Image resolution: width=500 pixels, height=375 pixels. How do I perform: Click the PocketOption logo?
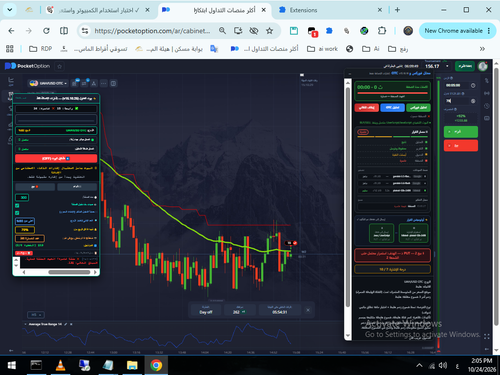[27, 66]
